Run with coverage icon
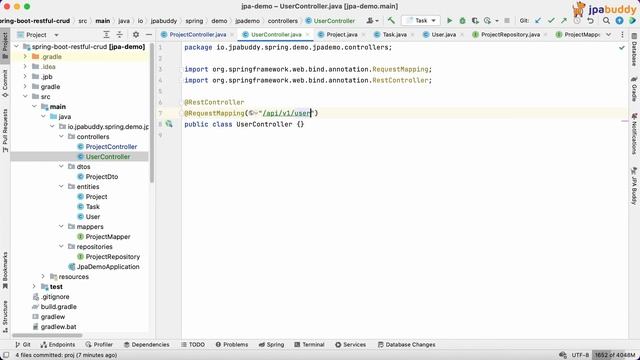 (x=475, y=20)
